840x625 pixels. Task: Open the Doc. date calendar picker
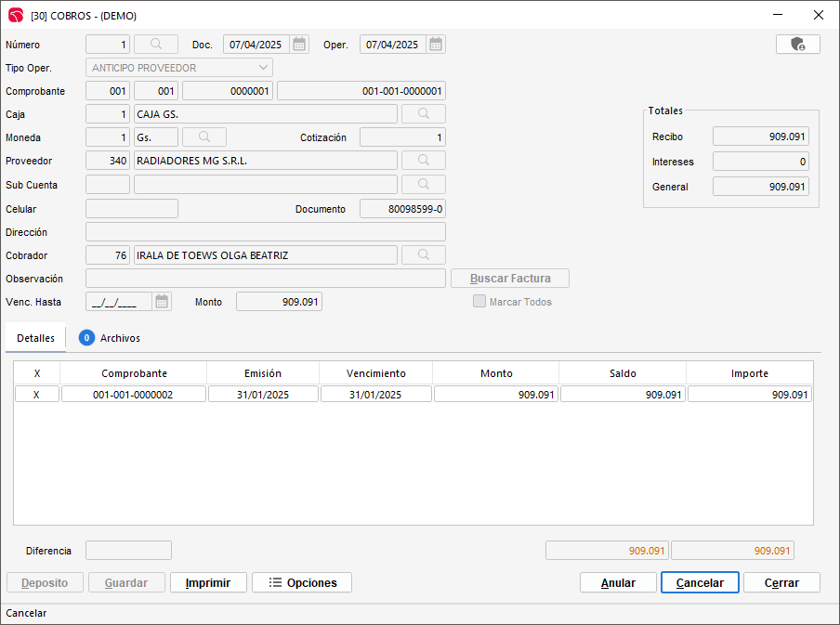[299, 45]
